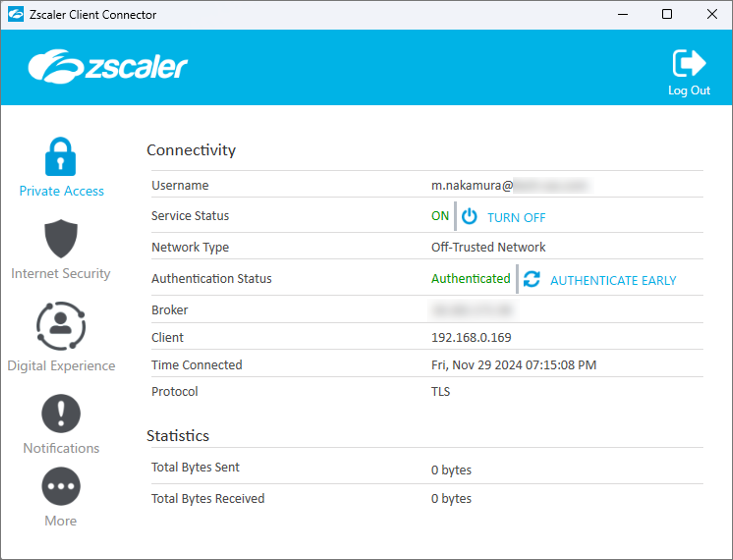Open the Internet Security shield icon
Image resolution: width=733 pixels, height=560 pixels.
point(61,239)
